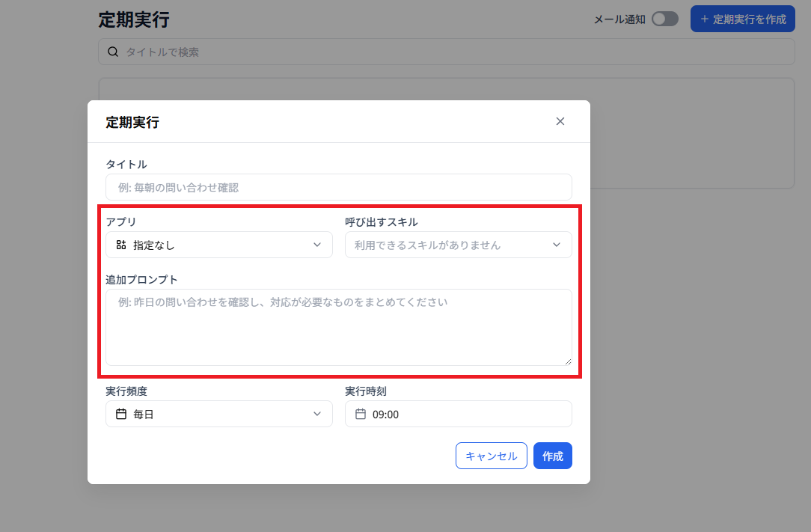Toggle the メール通知 switch

(x=664, y=19)
